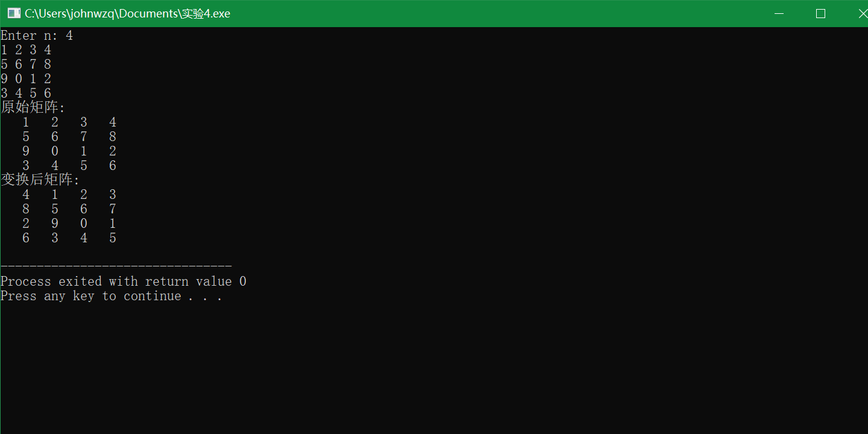This screenshot has width=868, height=434.
Task: Click the dashed separator line
Action: click(115, 265)
